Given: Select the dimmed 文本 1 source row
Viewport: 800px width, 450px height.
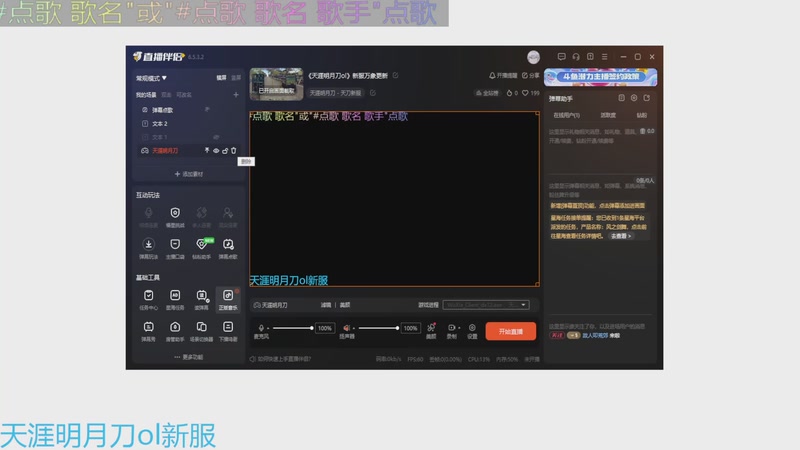Looking at the screenshot, I should [188, 137].
